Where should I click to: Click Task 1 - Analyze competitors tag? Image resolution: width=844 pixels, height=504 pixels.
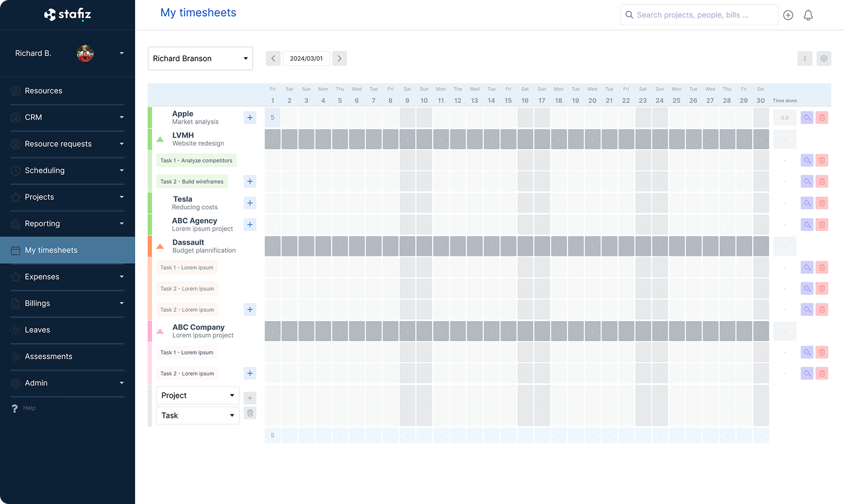tap(196, 160)
